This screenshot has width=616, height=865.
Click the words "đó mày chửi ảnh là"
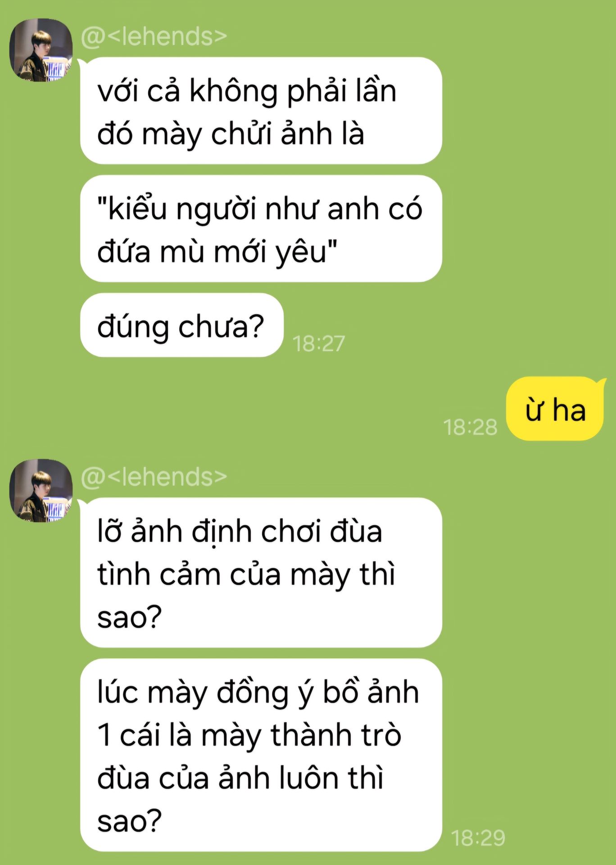pos(231,133)
